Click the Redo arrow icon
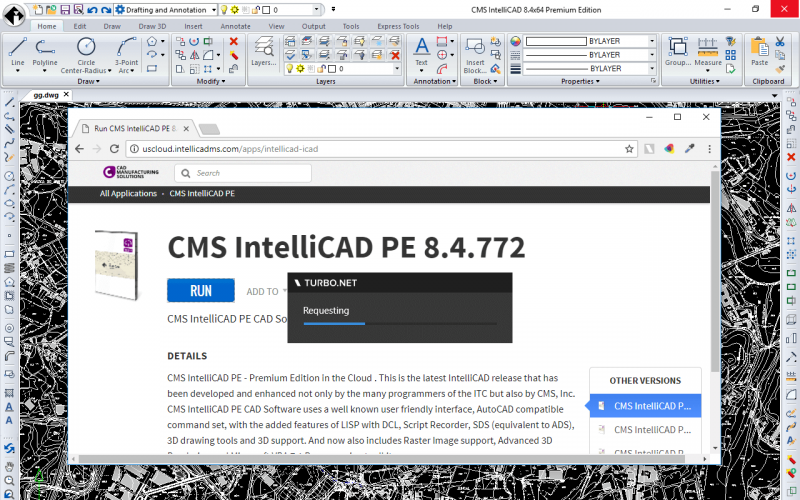This screenshot has height=500, width=800. pos(106,9)
